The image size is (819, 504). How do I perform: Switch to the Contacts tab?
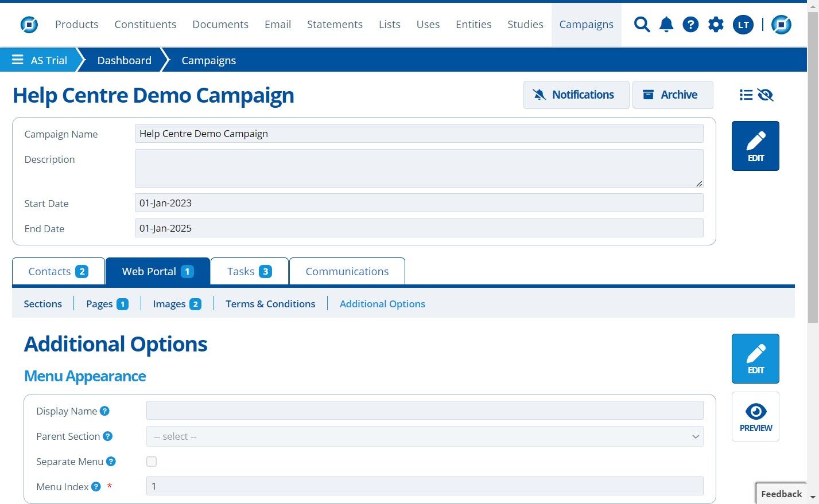pyautogui.click(x=59, y=271)
